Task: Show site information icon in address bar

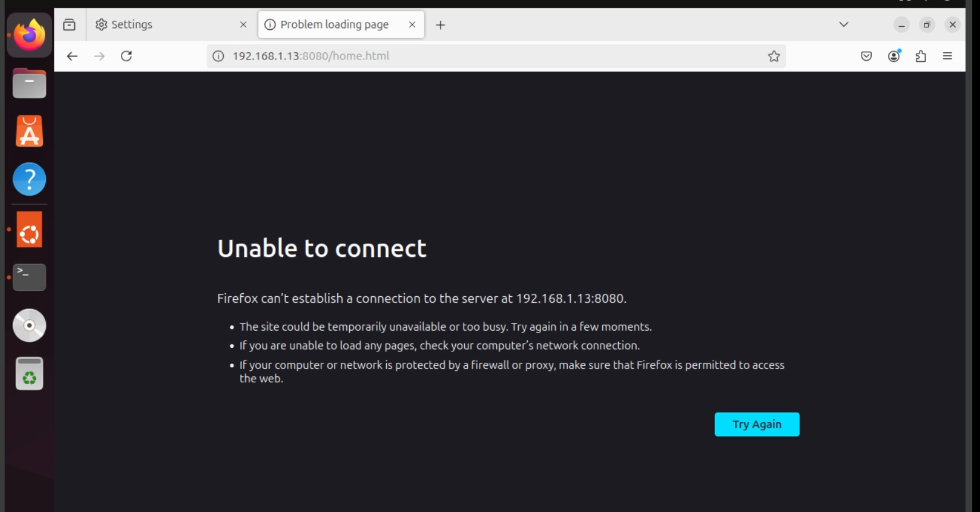Action: click(x=218, y=56)
